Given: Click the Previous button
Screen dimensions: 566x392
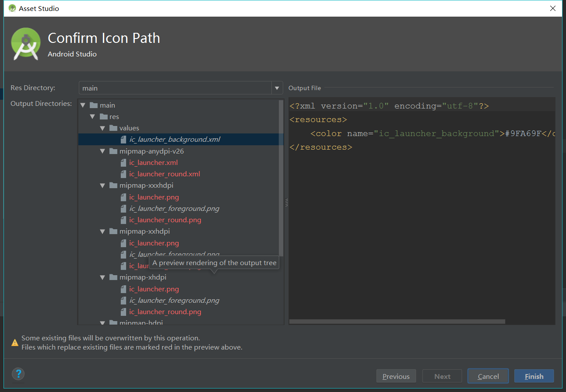Looking at the screenshot, I should pyautogui.click(x=396, y=376).
